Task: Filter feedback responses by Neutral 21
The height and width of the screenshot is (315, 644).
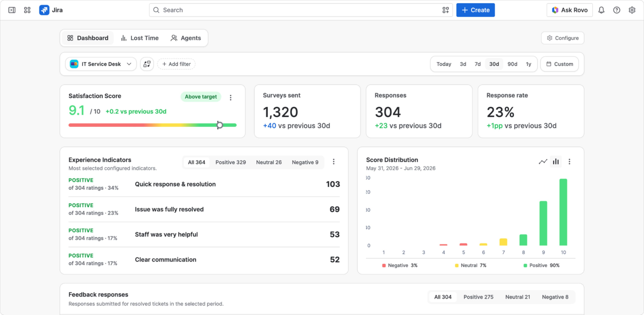Action: point(517,297)
